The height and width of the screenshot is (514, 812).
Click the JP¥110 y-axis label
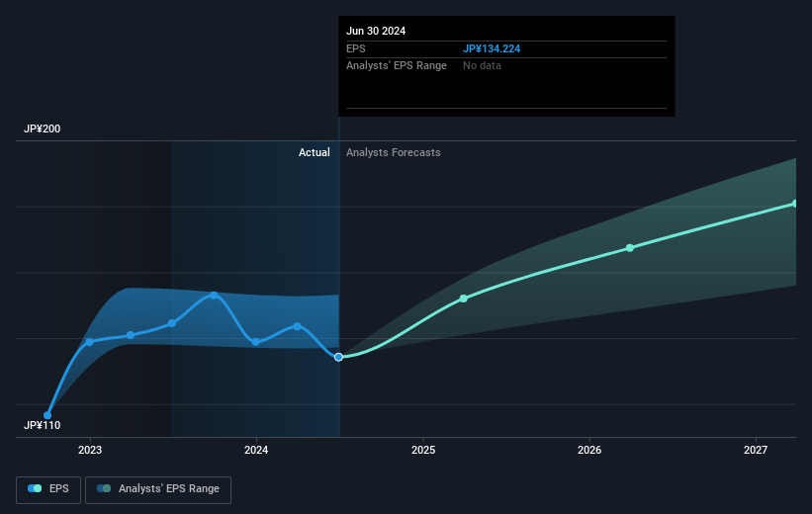(x=42, y=425)
